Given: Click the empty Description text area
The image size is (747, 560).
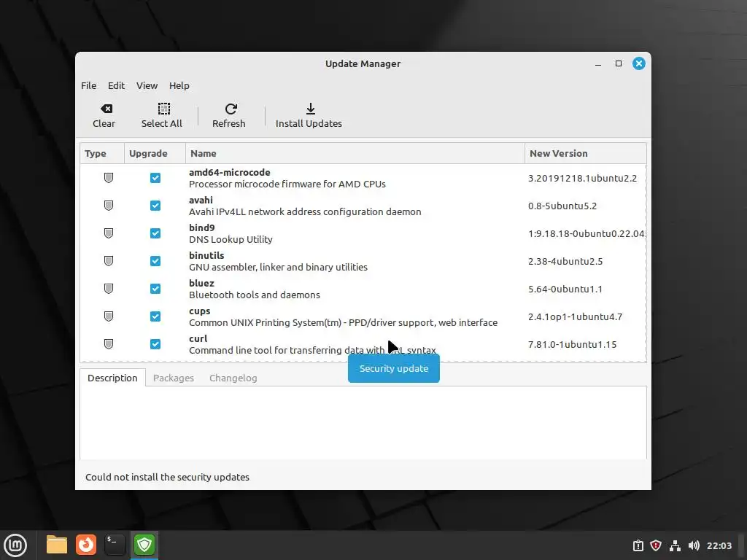Looking at the screenshot, I should [363, 423].
